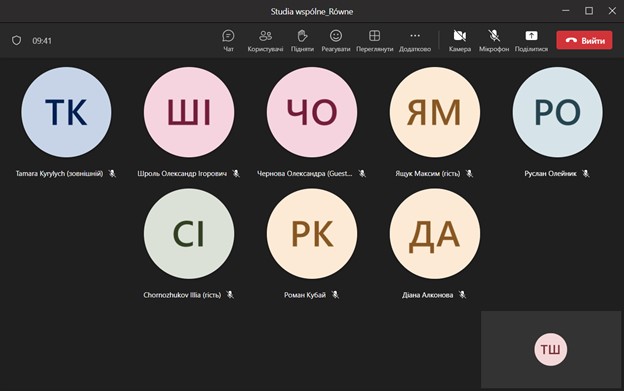Select the РК avatar of Роман Кубай

(312, 234)
